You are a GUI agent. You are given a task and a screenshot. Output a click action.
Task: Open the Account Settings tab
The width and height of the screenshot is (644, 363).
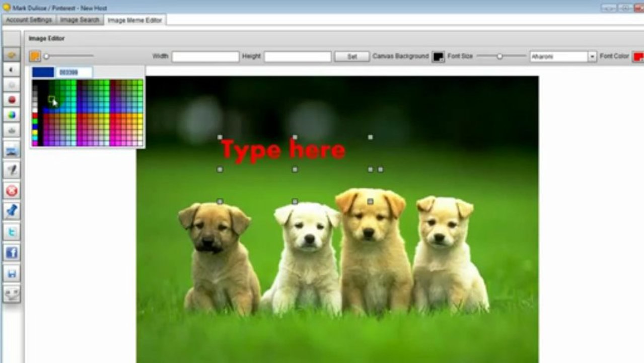point(29,20)
